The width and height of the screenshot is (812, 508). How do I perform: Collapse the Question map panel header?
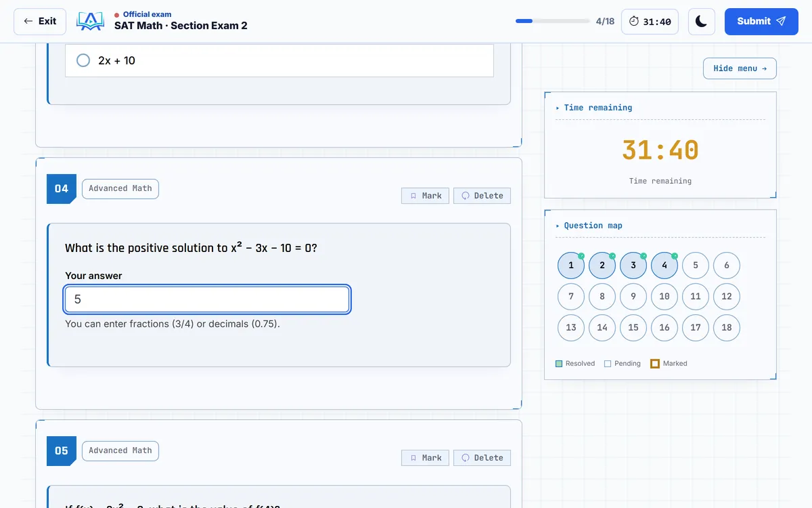click(x=589, y=226)
